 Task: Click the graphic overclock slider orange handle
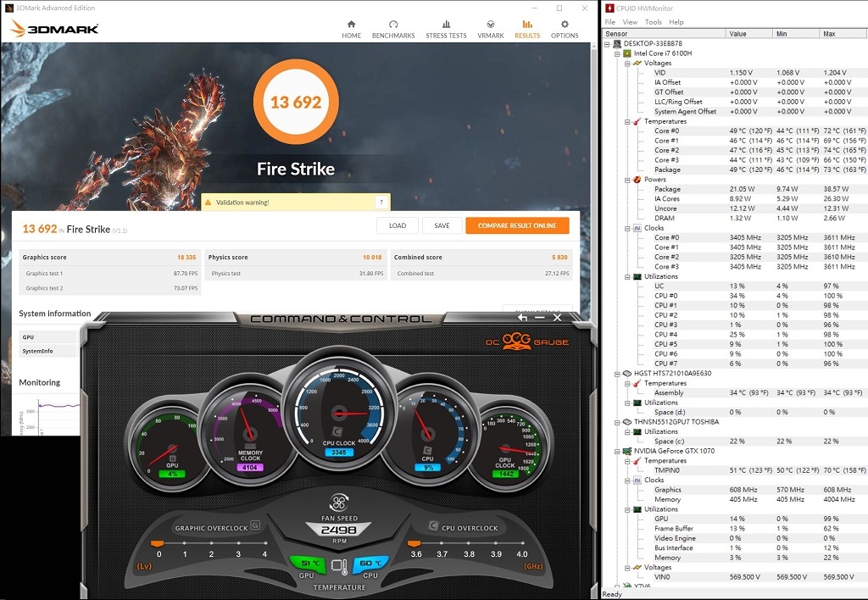(157, 543)
